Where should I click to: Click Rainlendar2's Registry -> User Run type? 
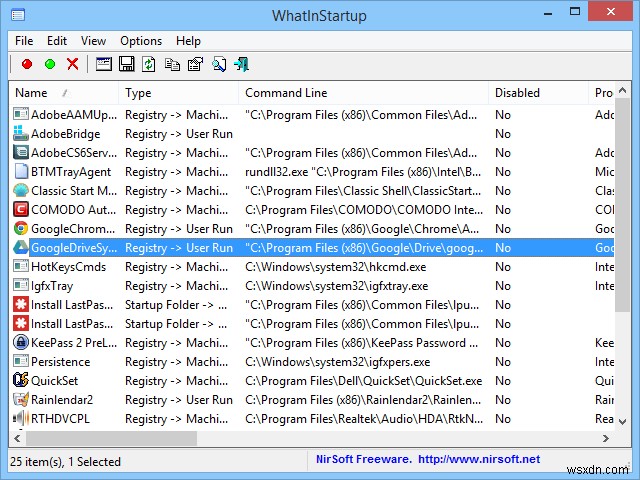tap(179, 400)
